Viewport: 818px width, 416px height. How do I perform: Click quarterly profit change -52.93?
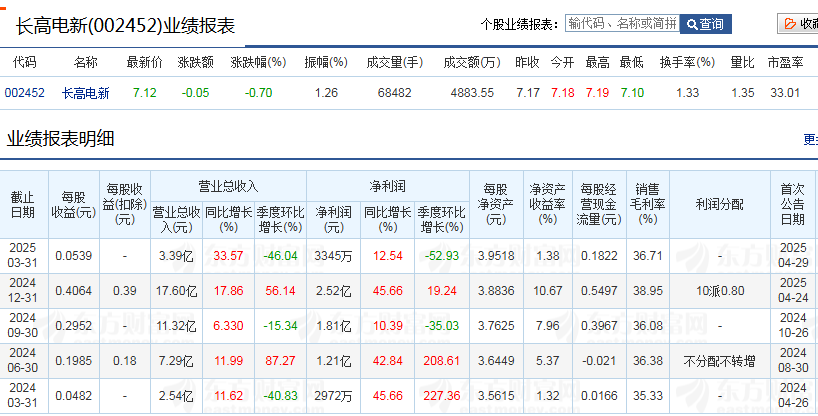(441, 256)
